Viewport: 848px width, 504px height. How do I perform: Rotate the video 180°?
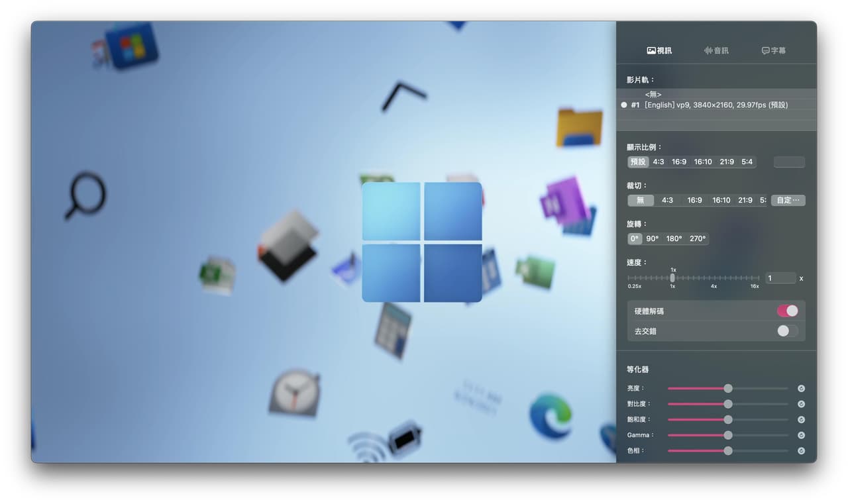pos(674,238)
